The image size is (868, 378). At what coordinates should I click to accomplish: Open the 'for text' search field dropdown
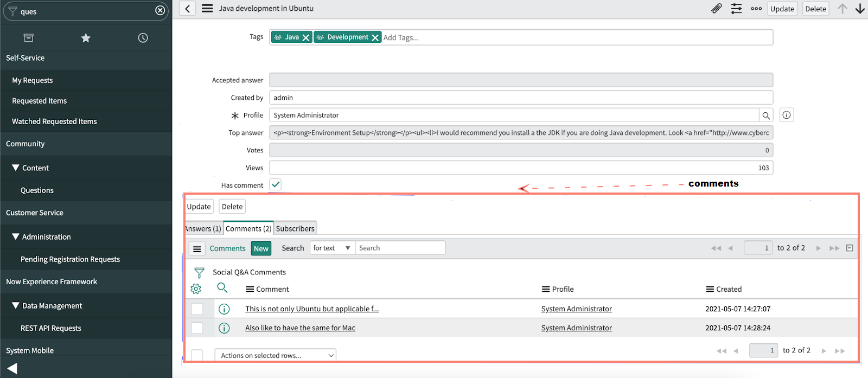point(332,248)
